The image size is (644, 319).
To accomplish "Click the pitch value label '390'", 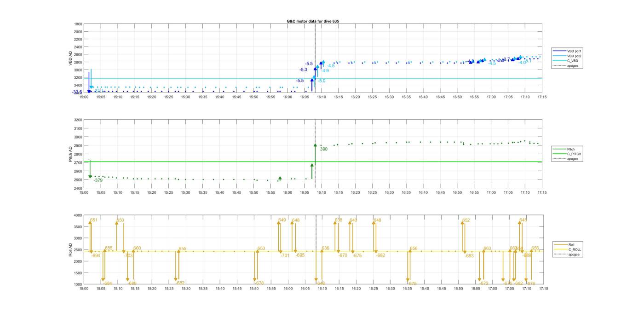I will (323, 149).
